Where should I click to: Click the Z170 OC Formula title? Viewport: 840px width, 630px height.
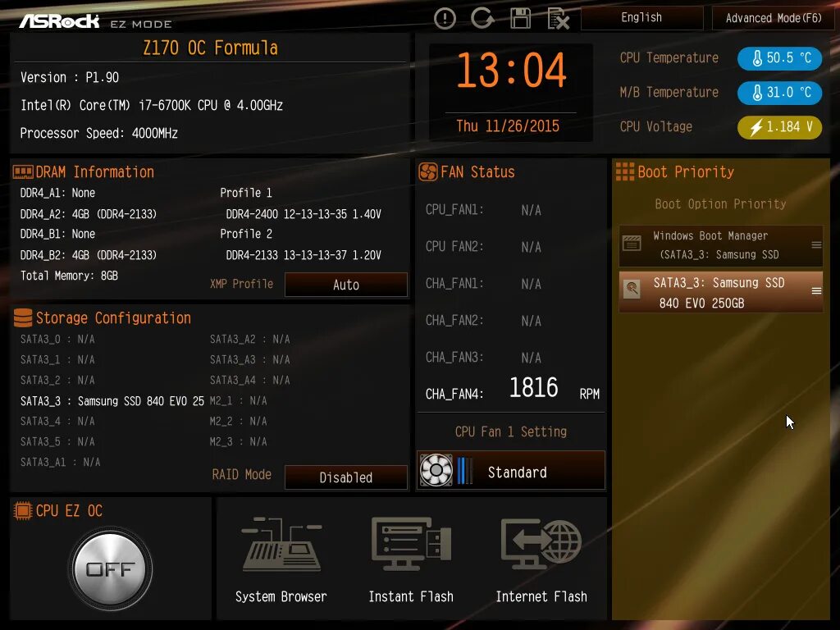coord(210,48)
